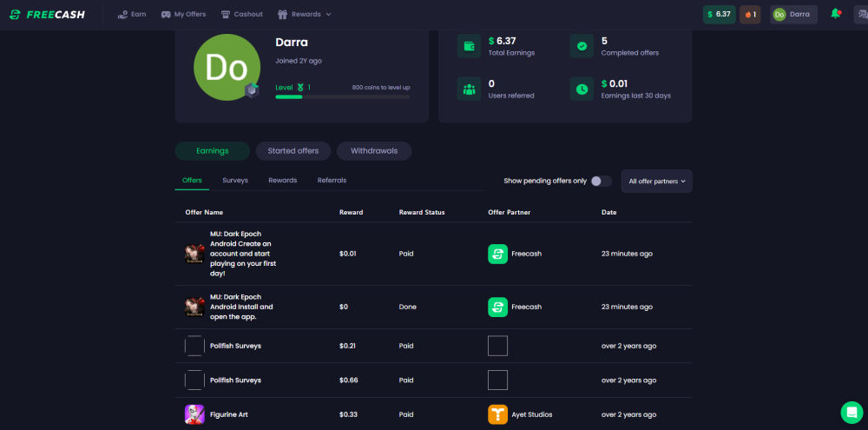Click the level progress bar

click(343, 97)
